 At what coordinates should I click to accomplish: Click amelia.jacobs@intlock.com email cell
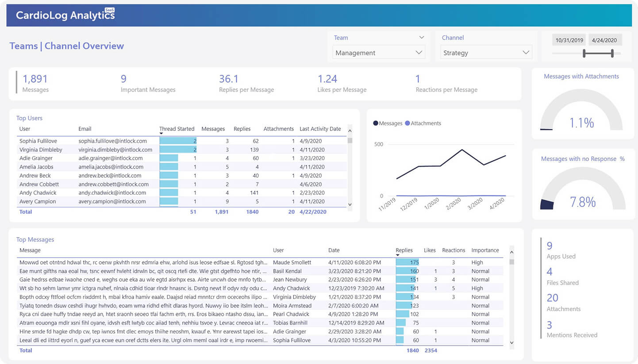111,167
